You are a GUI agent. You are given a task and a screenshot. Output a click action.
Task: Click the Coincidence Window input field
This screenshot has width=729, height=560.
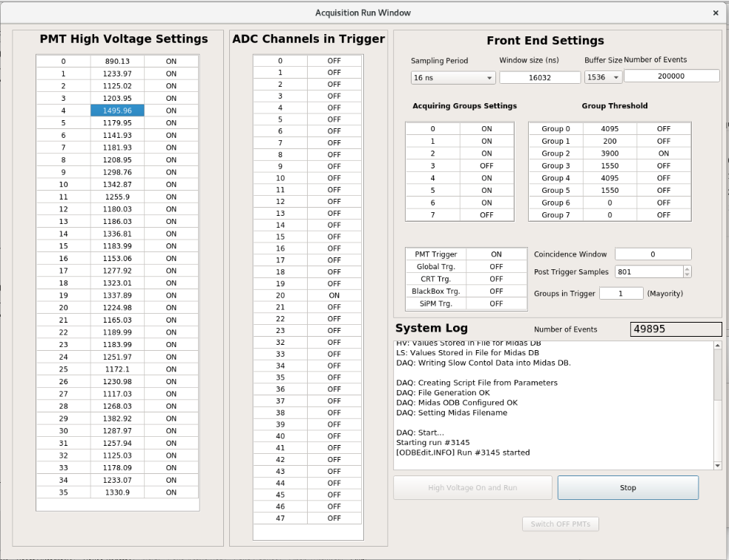pyautogui.click(x=653, y=254)
